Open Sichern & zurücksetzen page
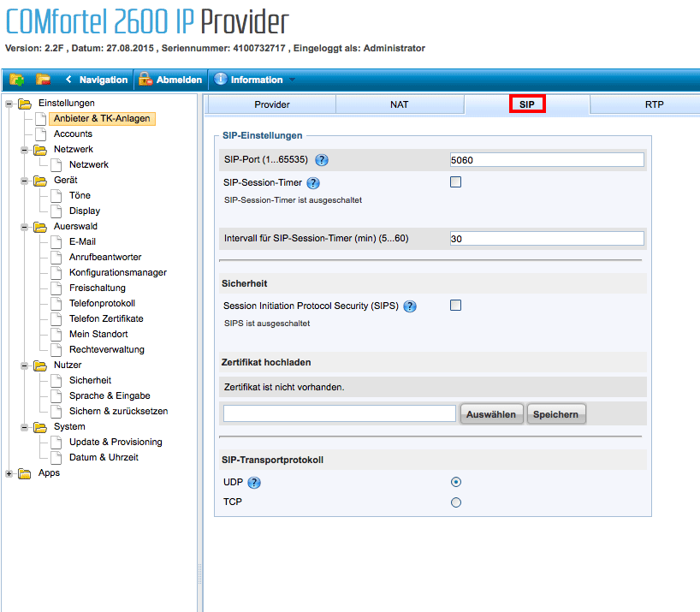Image resolution: width=700 pixels, height=612 pixels. coord(118,411)
